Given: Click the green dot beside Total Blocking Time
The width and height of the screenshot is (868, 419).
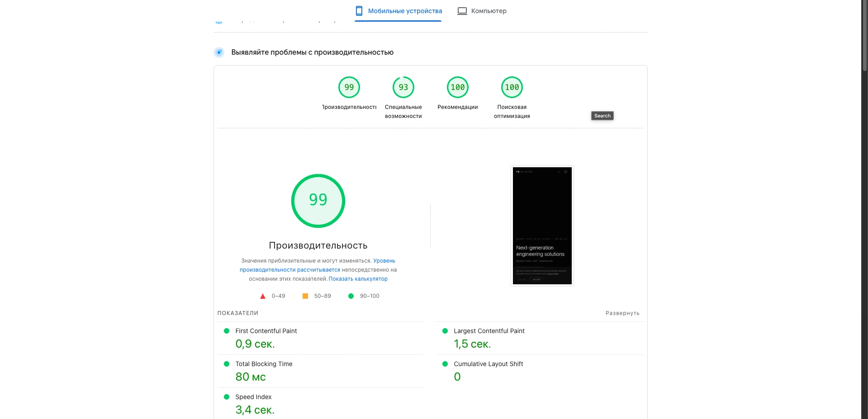Looking at the screenshot, I should [x=227, y=364].
